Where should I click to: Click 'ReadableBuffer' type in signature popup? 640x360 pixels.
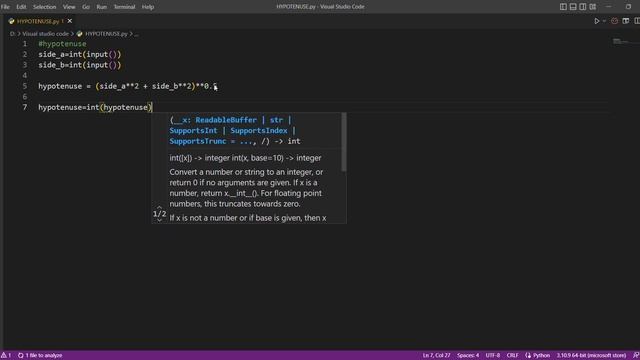coord(226,120)
